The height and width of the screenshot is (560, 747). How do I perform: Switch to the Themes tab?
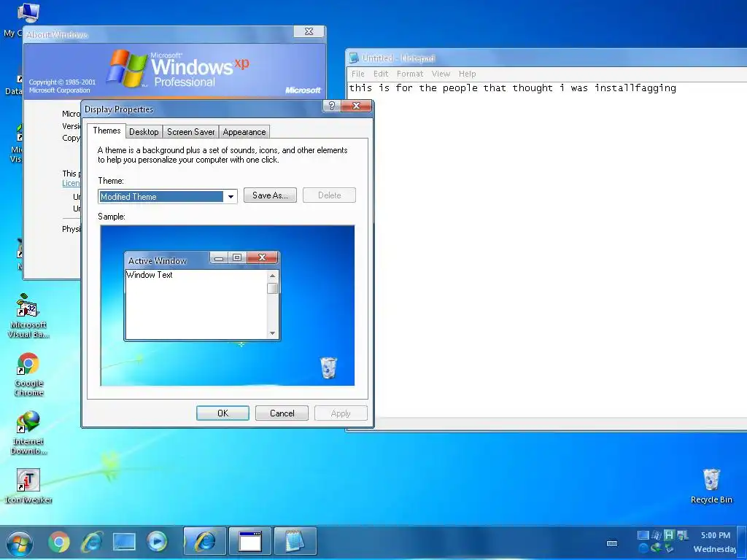click(107, 131)
